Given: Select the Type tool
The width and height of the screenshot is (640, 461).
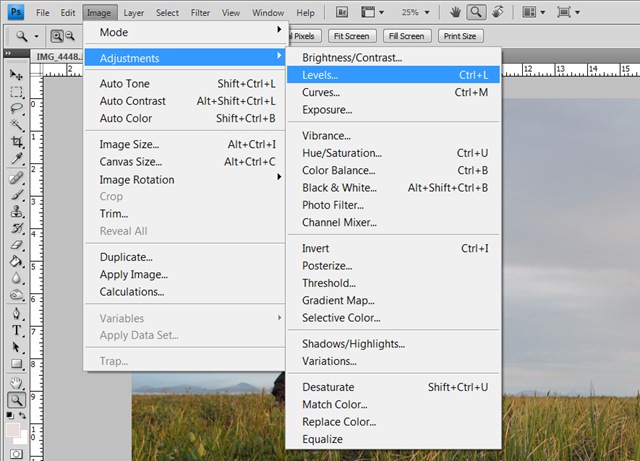Looking at the screenshot, I should click(16, 330).
